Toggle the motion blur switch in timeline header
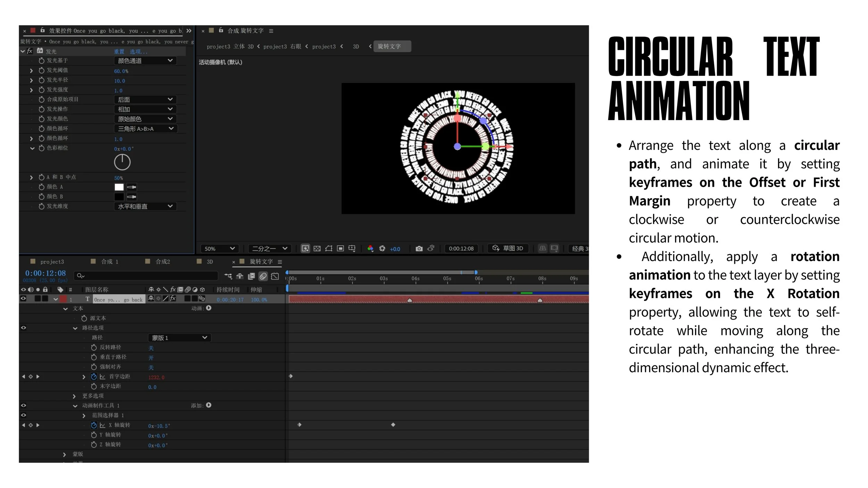Screen dimensions: 868x488 click(263, 276)
